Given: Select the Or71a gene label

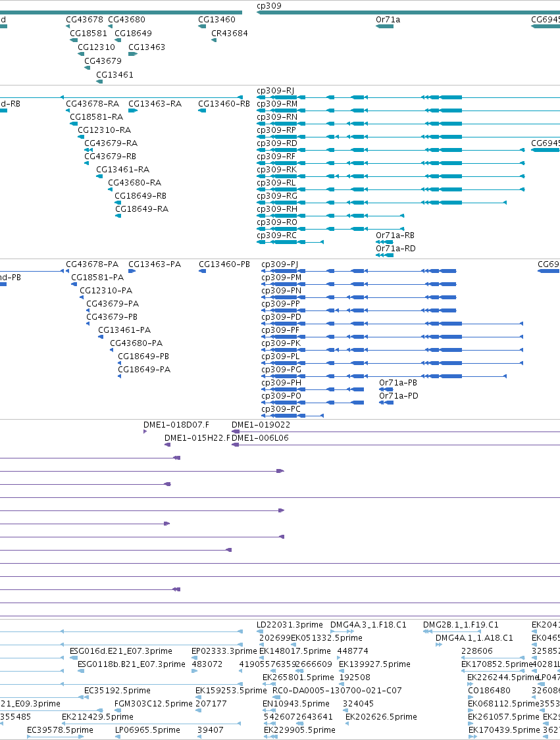Looking at the screenshot, I should (388, 19).
